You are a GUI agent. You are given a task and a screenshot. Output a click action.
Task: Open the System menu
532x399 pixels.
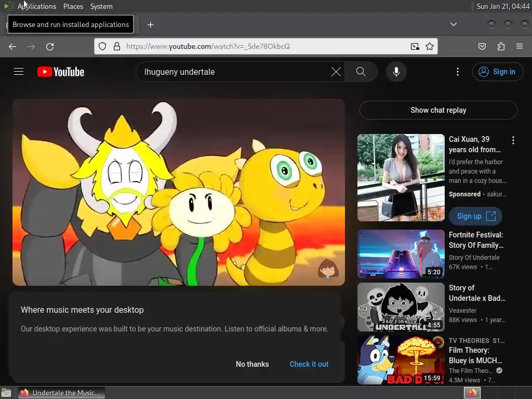[x=101, y=6]
